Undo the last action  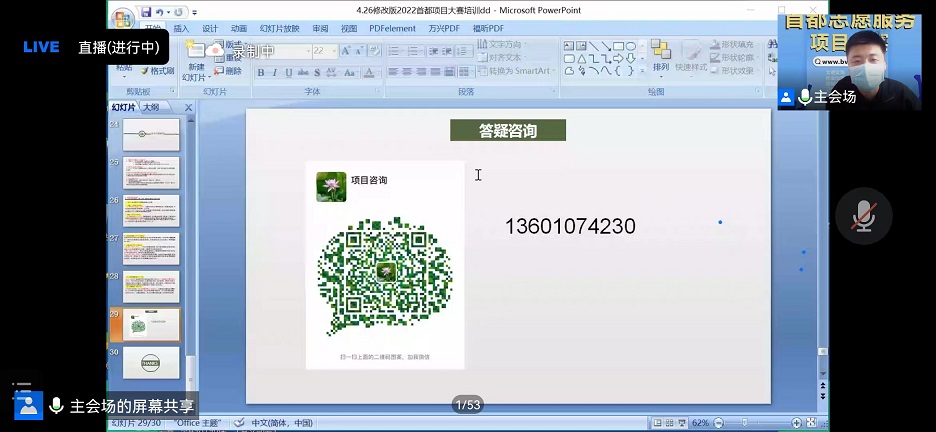159,11
